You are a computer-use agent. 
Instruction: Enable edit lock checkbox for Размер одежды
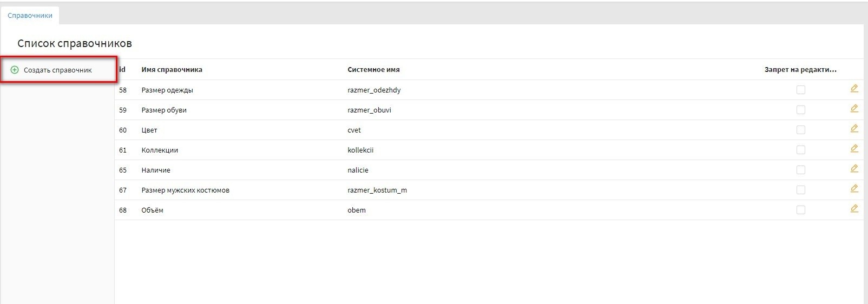point(800,90)
